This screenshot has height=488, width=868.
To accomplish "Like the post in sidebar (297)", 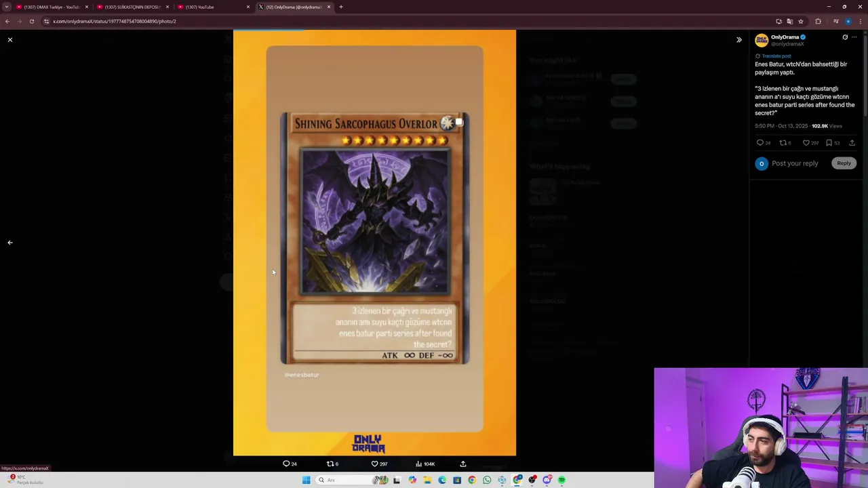I will coord(810,143).
